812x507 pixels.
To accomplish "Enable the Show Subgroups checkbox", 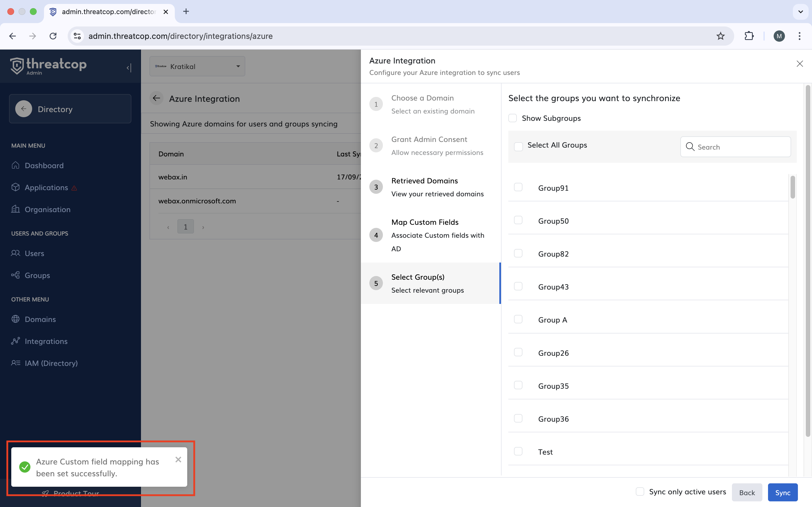I will point(512,118).
